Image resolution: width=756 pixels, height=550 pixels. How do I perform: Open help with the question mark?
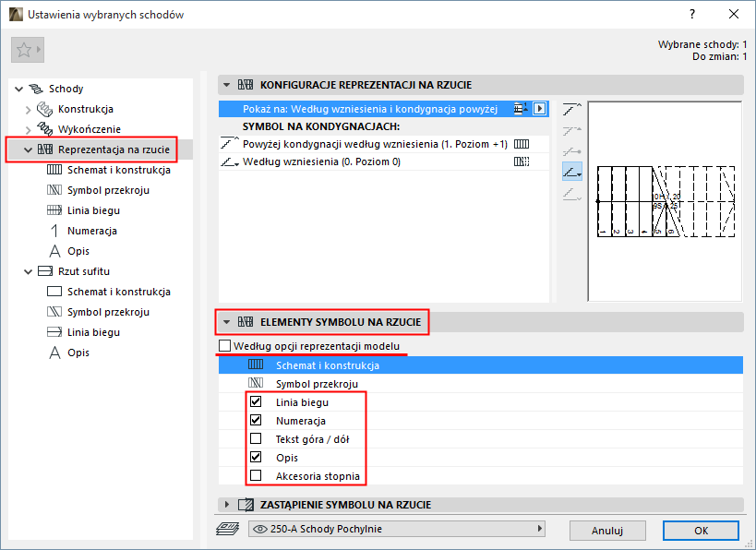click(692, 14)
